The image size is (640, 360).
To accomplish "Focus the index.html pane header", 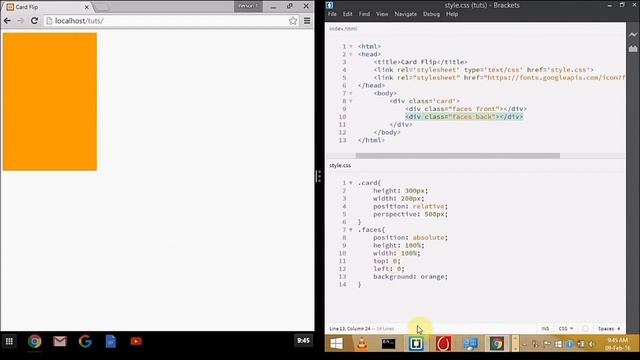I will (343, 29).
